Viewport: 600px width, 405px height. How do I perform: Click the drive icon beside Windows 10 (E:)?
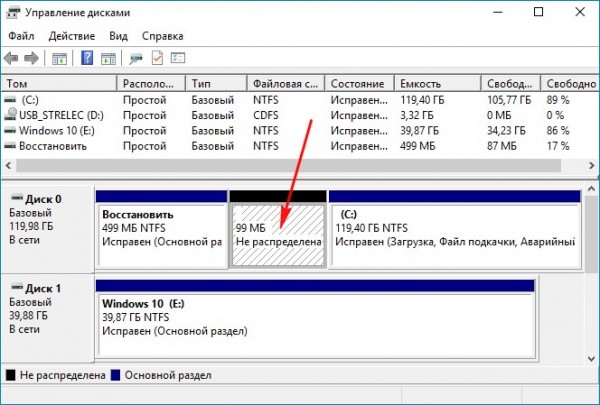tap(10, 131)
